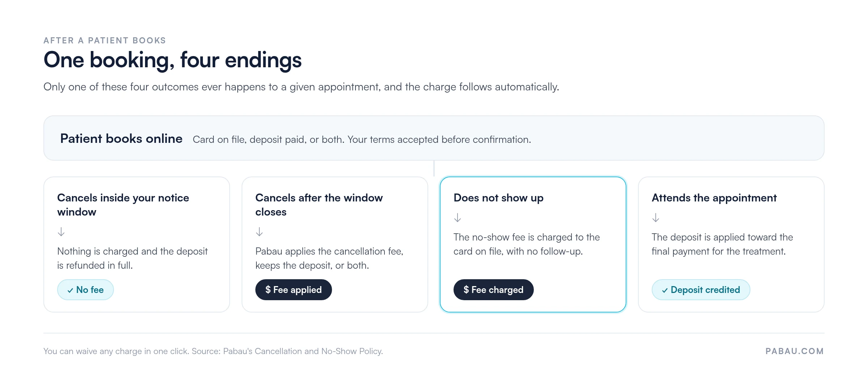Click the dollar sign in 'Fee charged' badge
The image size is (868, 387).
[466, 290]
